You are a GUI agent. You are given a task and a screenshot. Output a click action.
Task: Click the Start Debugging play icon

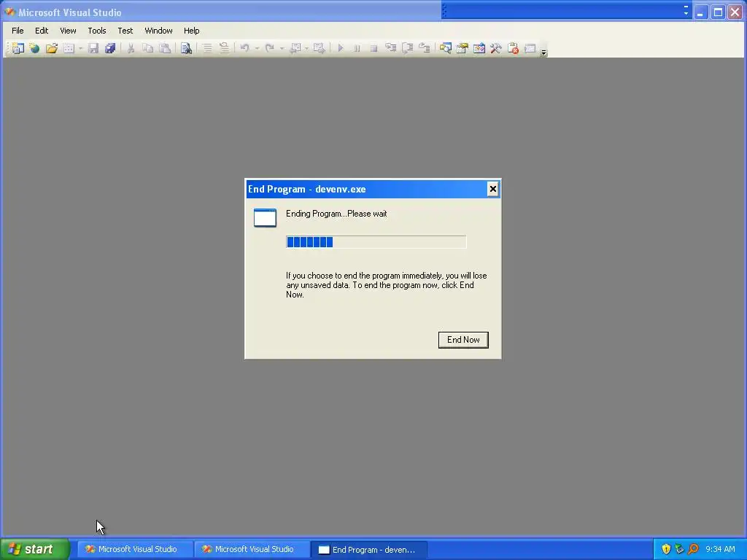point(340,48)
